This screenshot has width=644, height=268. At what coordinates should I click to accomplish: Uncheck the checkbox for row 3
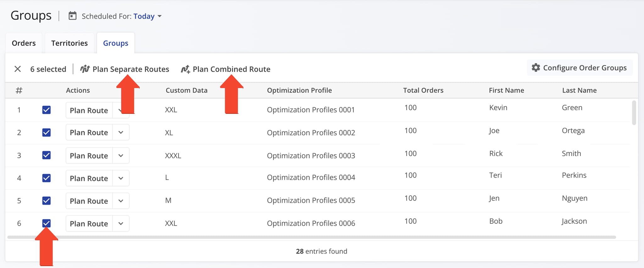tap(47, 155)
